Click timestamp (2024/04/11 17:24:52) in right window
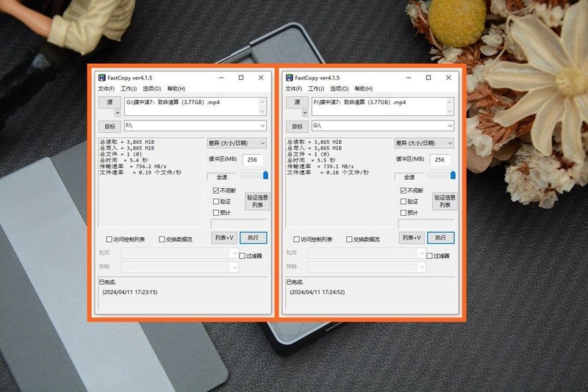This screenshot has width=588, height=392. (318, 292)
